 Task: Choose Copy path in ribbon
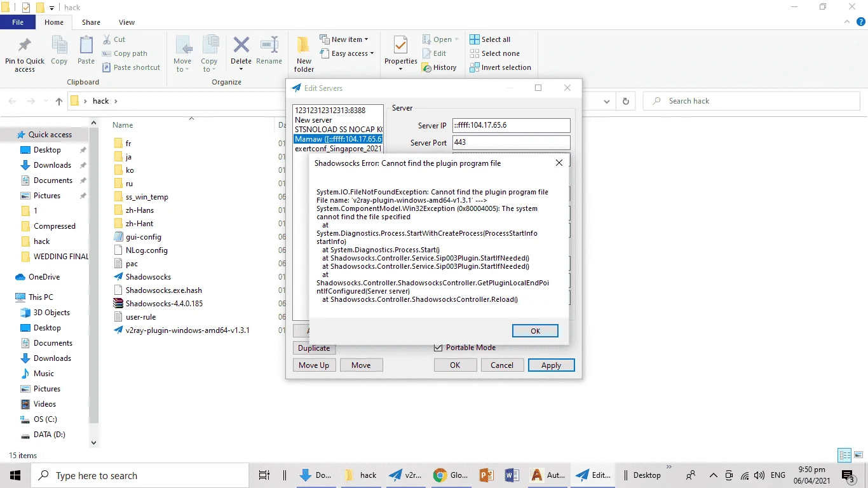point(125,53)
